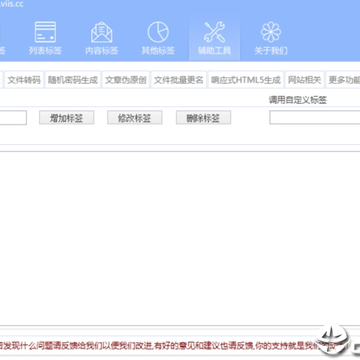Open the 关于我们 flower icon
The width and height of the screenshot is (360, 360).
271,38
